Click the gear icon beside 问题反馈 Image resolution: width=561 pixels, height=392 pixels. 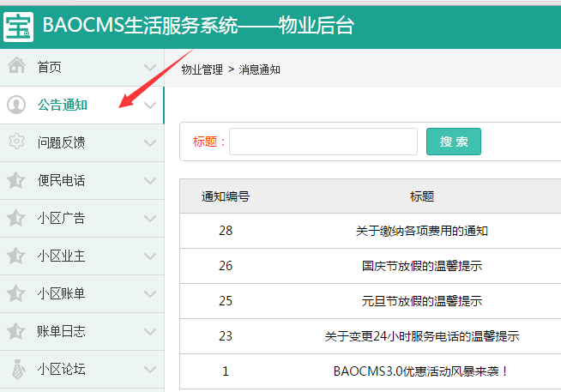click(x=16, y=142)
